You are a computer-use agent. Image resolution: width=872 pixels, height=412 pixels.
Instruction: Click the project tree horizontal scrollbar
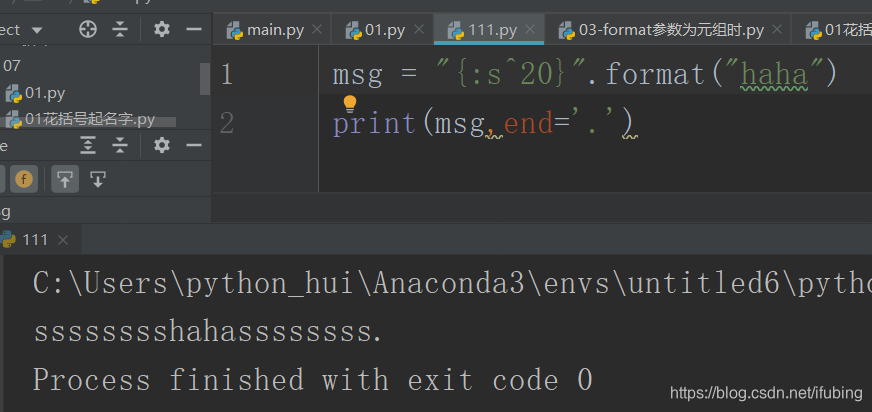[88, 122]
